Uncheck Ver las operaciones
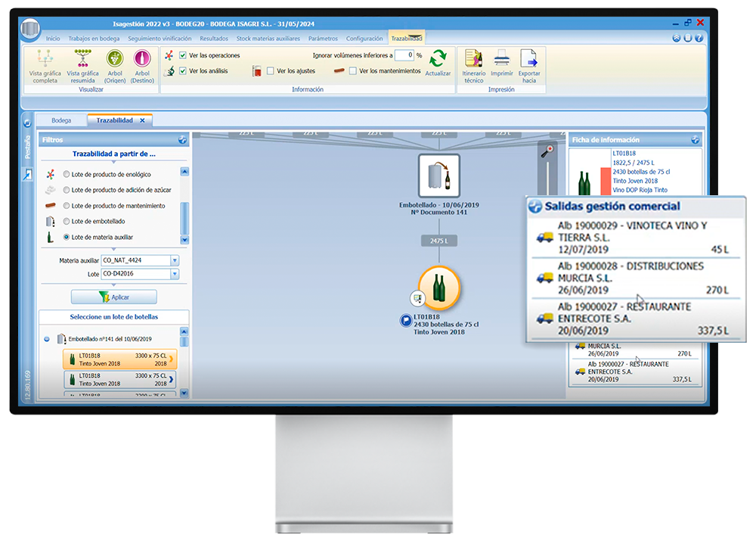The height and width of the screenshot is (541, 756). coord(183,55)
